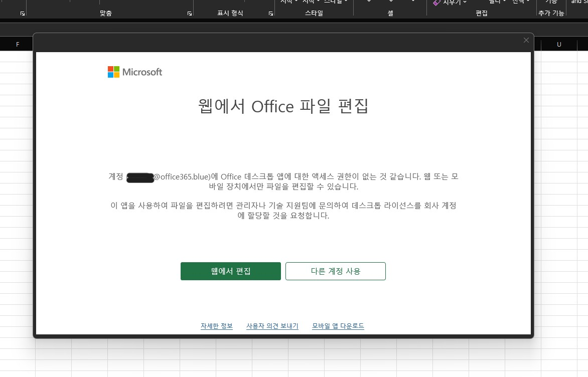Click the green 웹에서 편집 button
The width and height of the screenshot is (588, 377).
click(231, 271)
